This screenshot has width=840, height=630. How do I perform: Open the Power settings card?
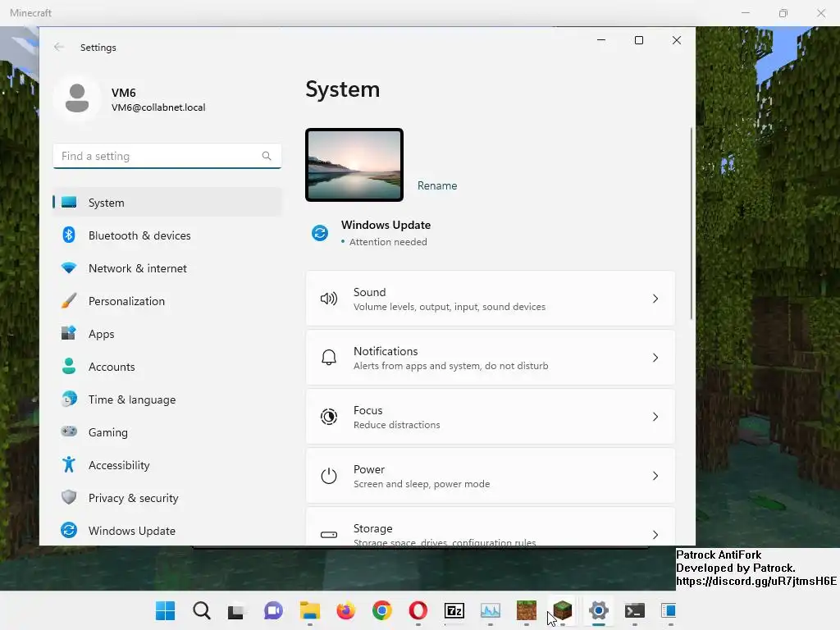coord(491,476)
